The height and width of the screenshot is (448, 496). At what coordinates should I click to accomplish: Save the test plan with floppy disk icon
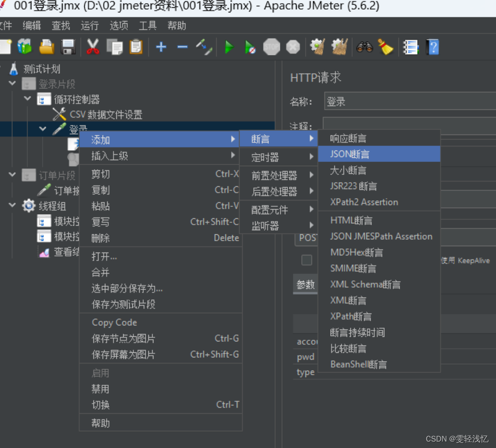(x=67, y=47)
